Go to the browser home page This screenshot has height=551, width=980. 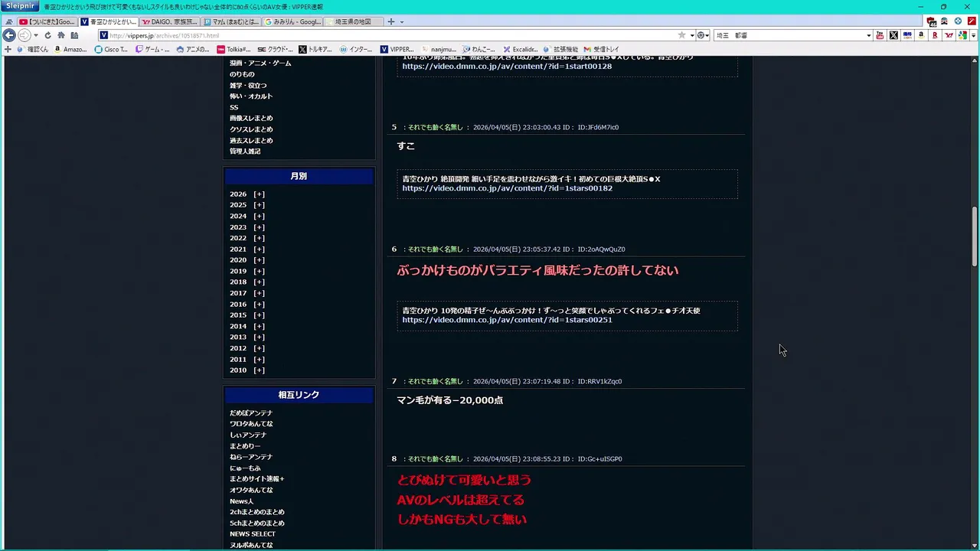coord(61,35)
